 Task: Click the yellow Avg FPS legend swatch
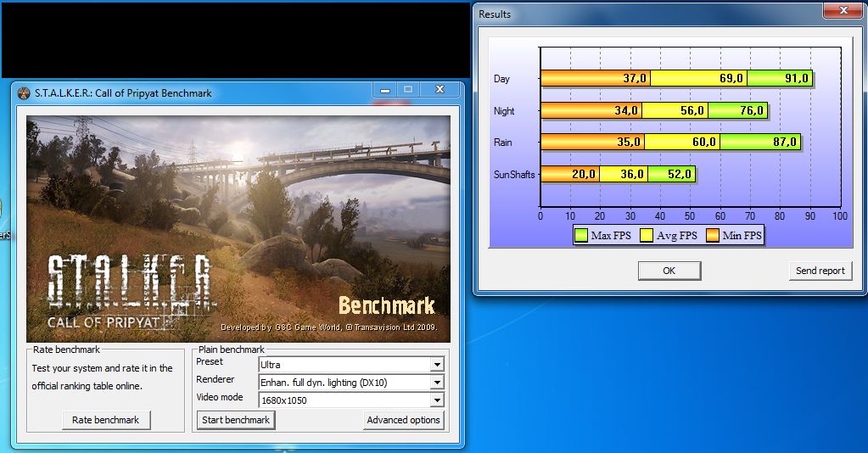646,235
